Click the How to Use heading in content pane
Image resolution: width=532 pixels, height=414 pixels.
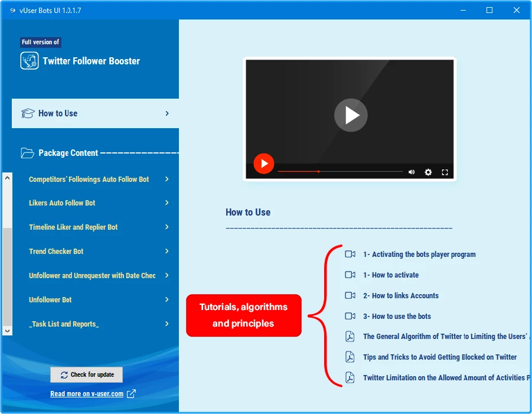pos(248,213)
